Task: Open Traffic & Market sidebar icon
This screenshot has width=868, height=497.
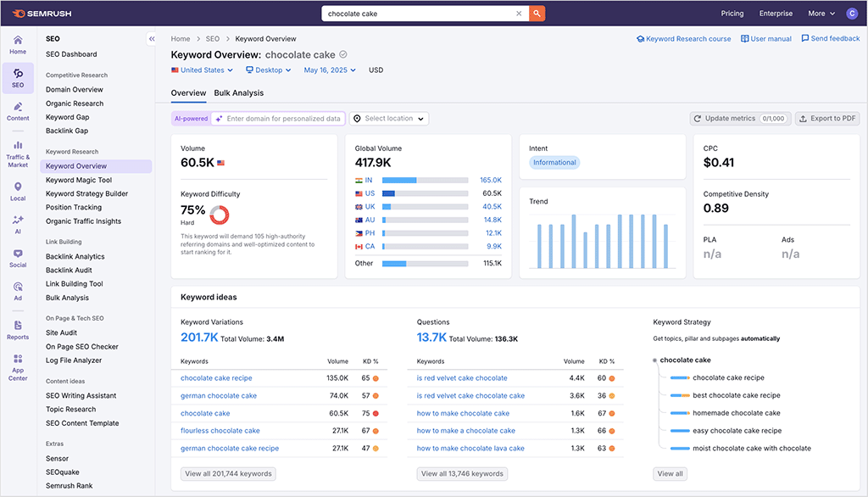Action: pyautogui.click(x=18, y=154)
